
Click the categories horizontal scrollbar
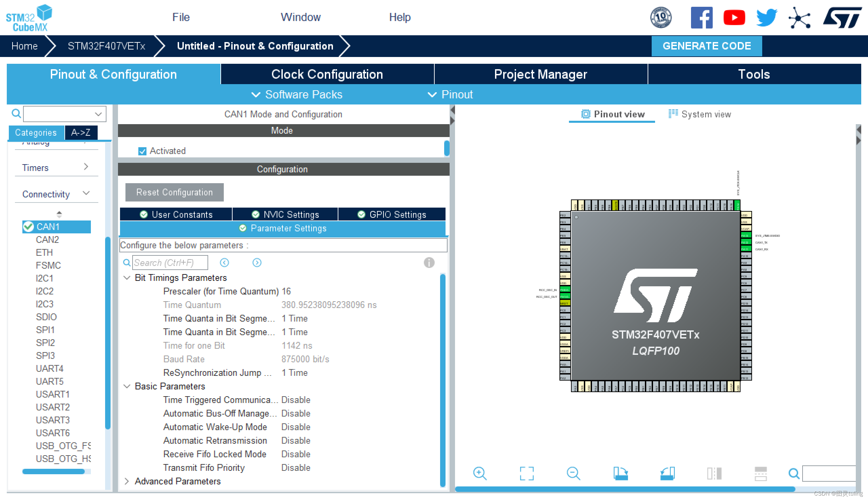pos(54,472)
